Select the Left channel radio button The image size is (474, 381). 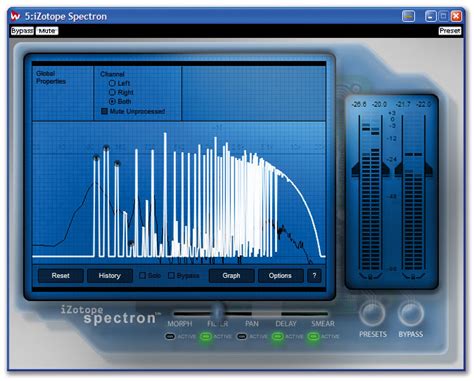[112, 83]
